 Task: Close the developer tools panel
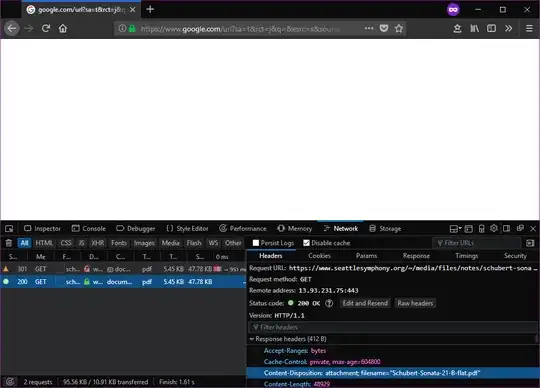[x=533, y=229]
